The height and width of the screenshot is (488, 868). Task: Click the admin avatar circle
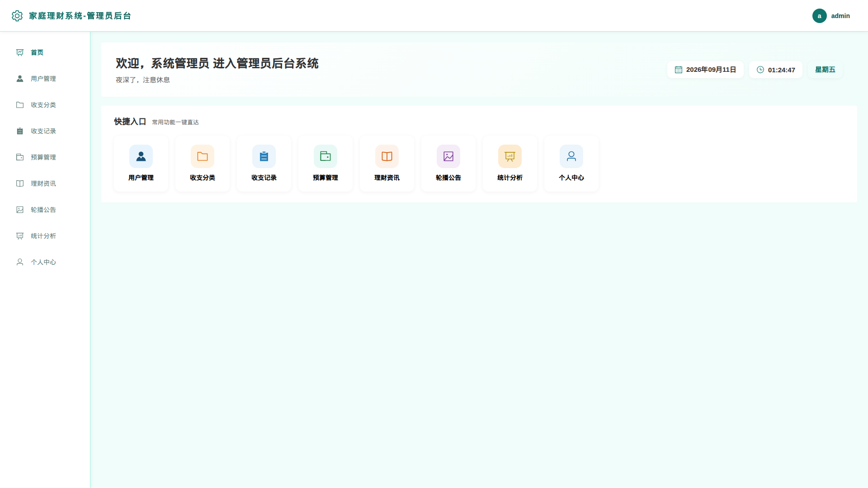point(819,16)
